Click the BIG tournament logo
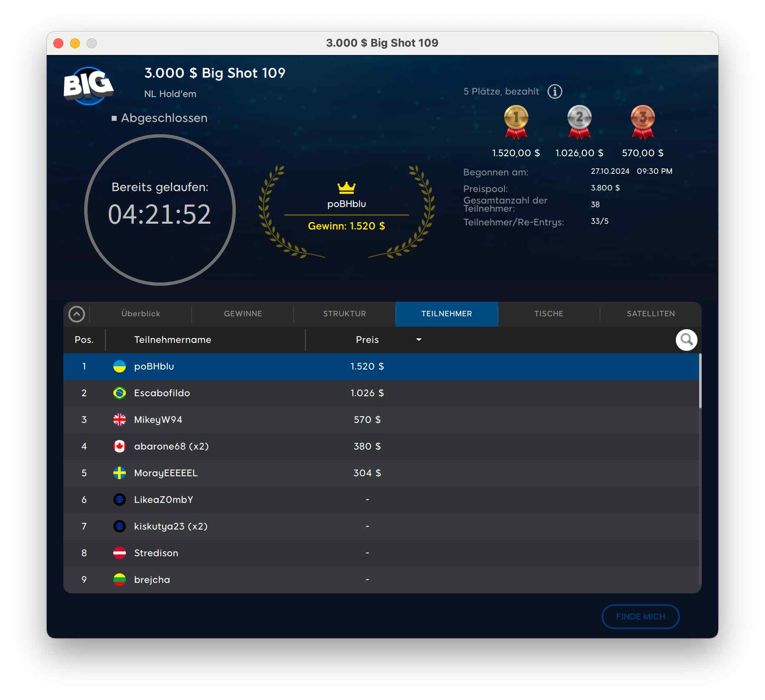Image resolution: width=765 pixels, height=700 pixels. [88, 85]
